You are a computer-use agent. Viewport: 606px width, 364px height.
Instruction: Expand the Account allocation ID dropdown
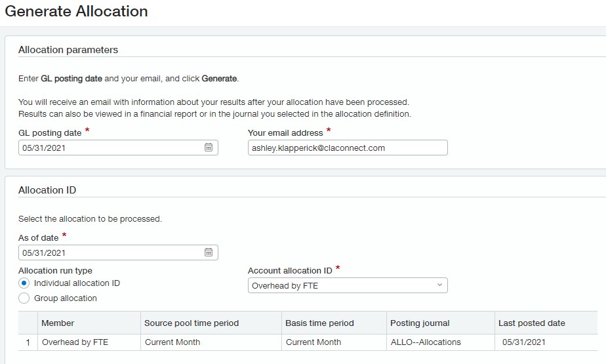[x=348, y=285]
